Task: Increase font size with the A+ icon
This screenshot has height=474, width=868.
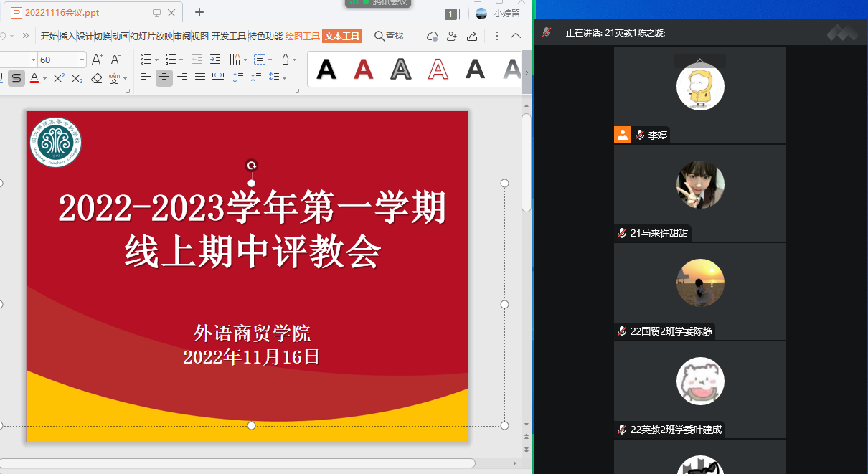Action: coord(98,60)
